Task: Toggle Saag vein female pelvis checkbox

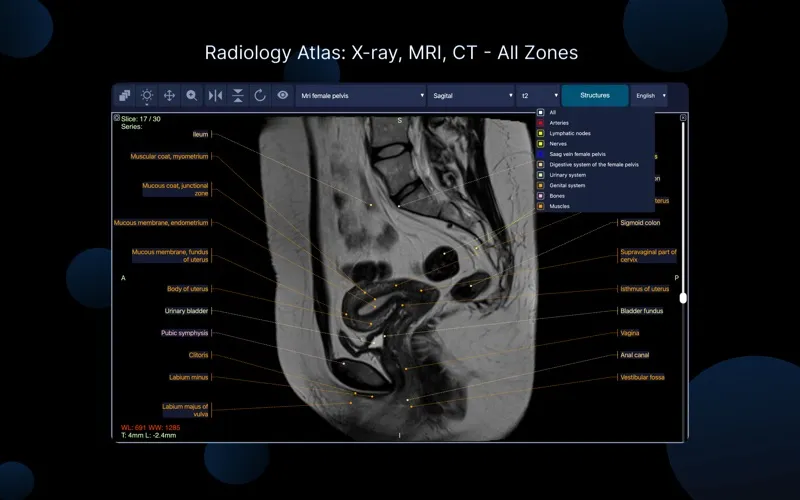Action: (x=541, y=154)
